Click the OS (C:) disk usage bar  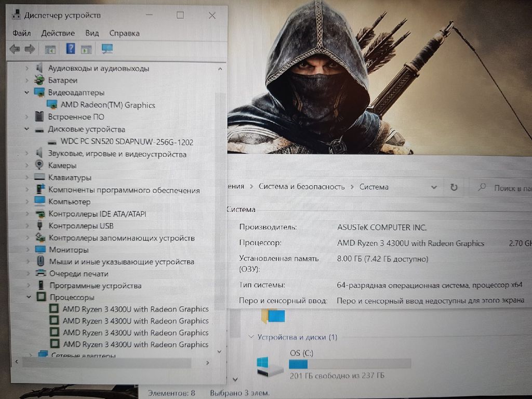tap(350, 364)
